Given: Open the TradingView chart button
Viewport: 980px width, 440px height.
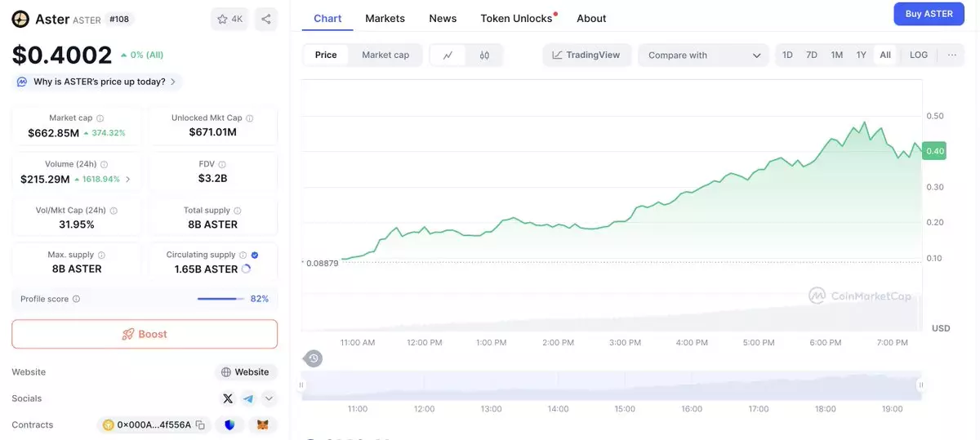Looking at the screenshot, I should [586, 56].
